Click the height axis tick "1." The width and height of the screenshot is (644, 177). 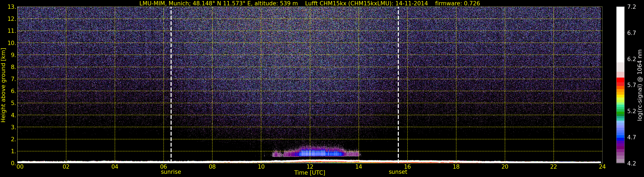coord(13,151)
